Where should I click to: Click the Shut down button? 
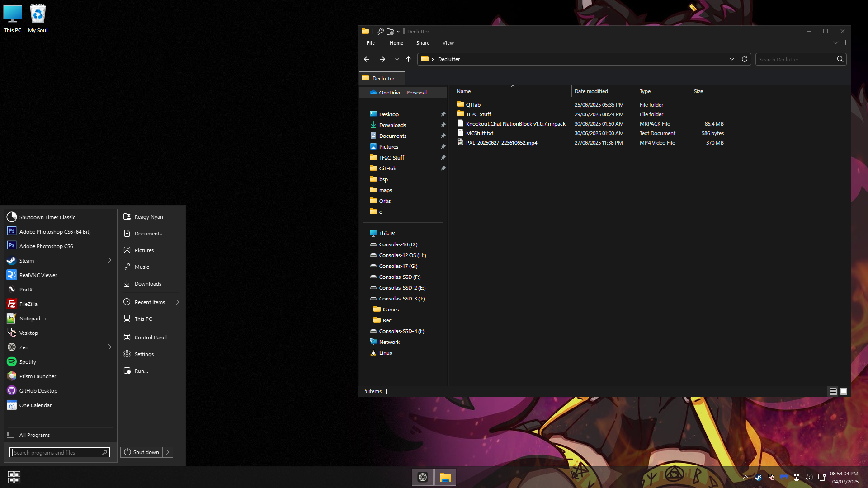point(142,452)
